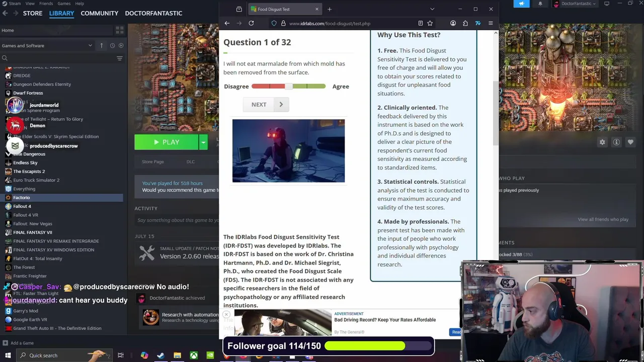The width and height of the screenshot is (644, 362).
Task: Open Steam notifications bell
Action: click(540, 4)
